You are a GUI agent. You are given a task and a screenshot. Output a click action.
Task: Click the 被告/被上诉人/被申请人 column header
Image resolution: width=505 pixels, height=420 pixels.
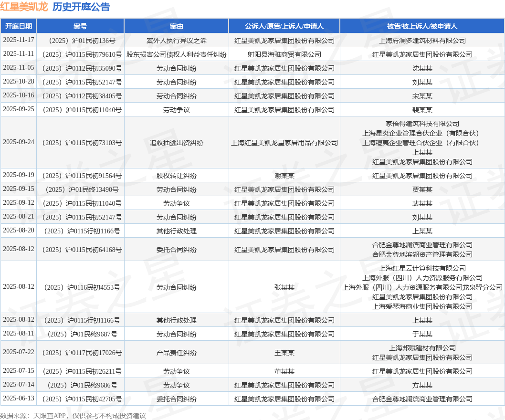coord(422,26)
